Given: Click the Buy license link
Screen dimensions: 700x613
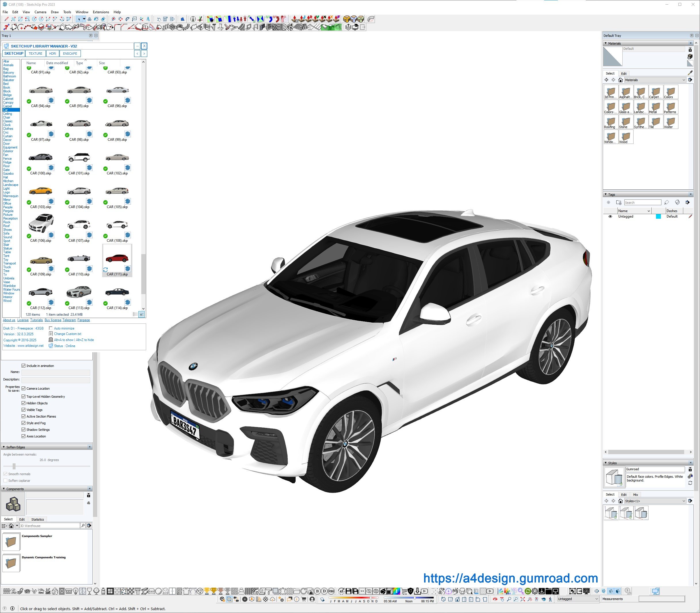Looking at the screenshot, I should (x=53, y=320).
